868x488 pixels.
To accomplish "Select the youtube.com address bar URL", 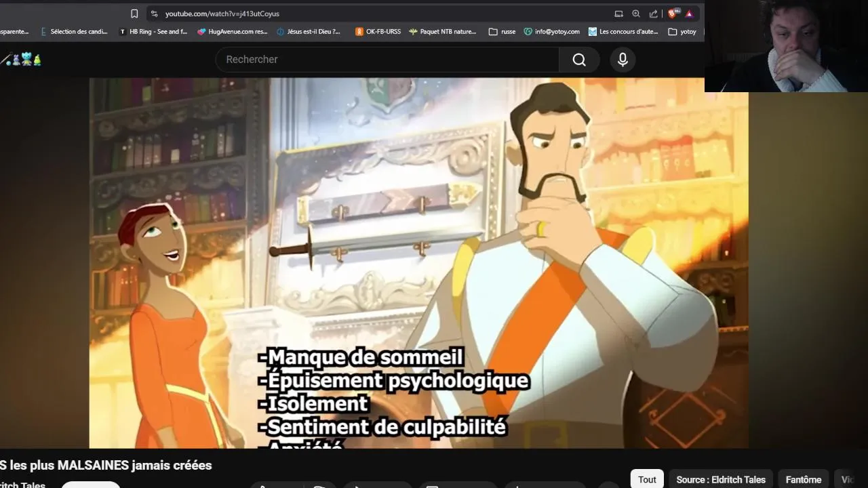I will pos(222,14).
